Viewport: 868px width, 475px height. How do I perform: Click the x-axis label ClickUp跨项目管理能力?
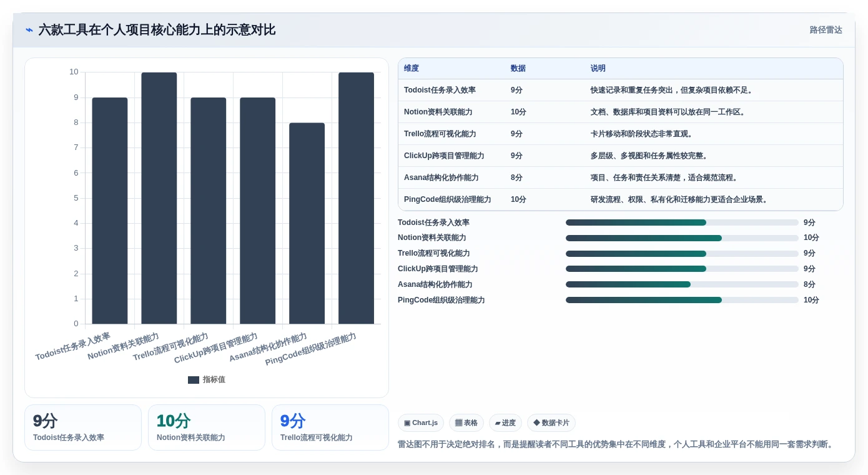point(215,348)
